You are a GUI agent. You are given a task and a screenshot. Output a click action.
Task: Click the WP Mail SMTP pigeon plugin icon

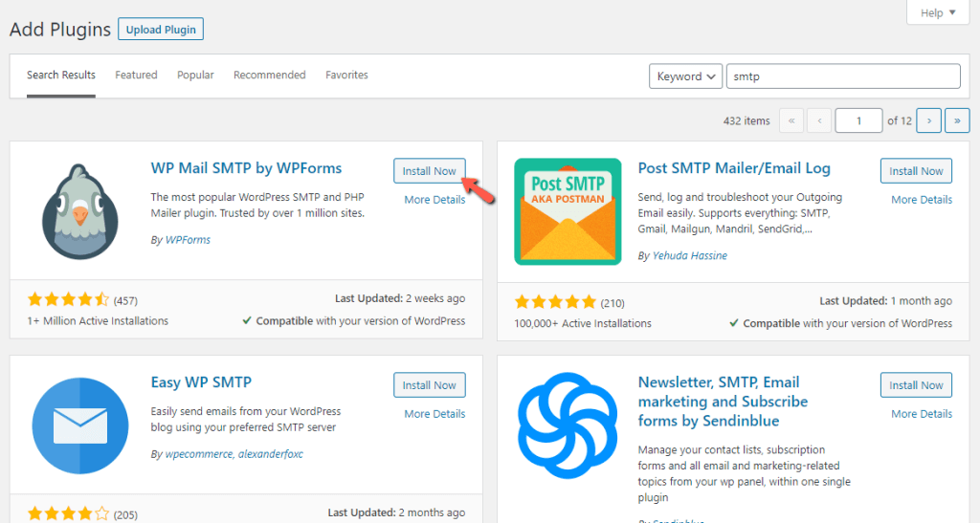click(x=80, y=211)
